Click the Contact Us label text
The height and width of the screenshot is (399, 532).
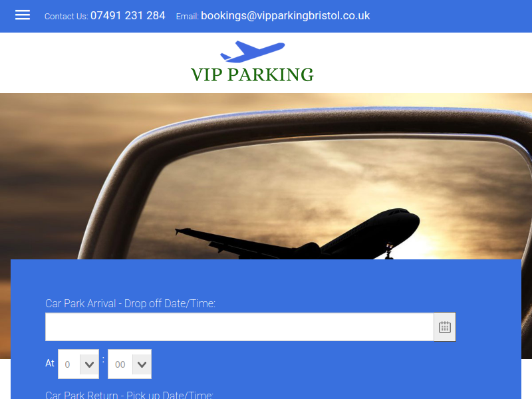(x=66, y=16)
